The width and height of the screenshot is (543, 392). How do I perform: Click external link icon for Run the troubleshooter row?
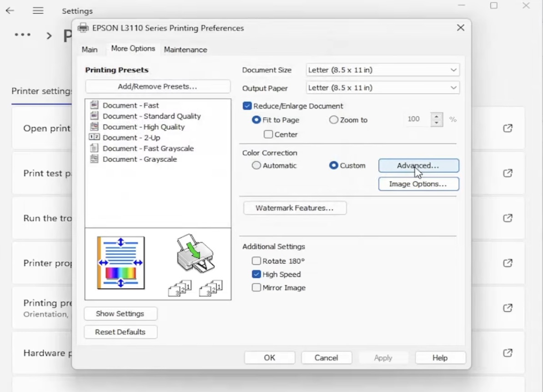508,218
